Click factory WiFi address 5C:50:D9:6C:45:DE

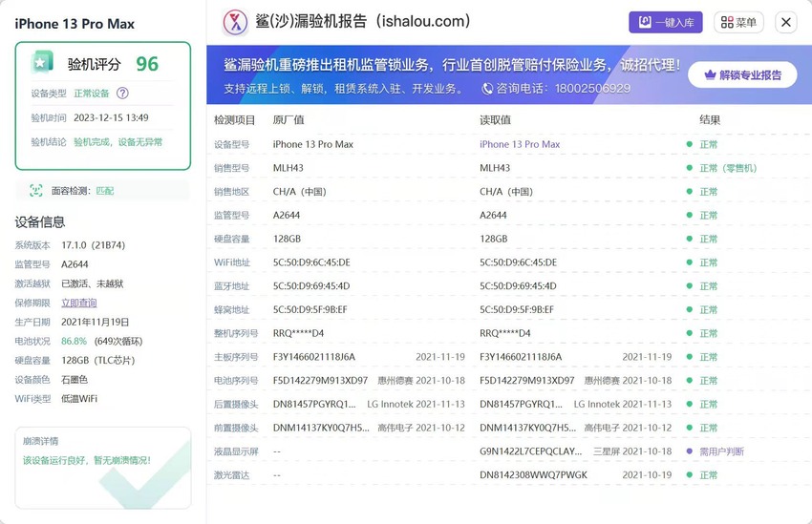click(x=311, y=262)
